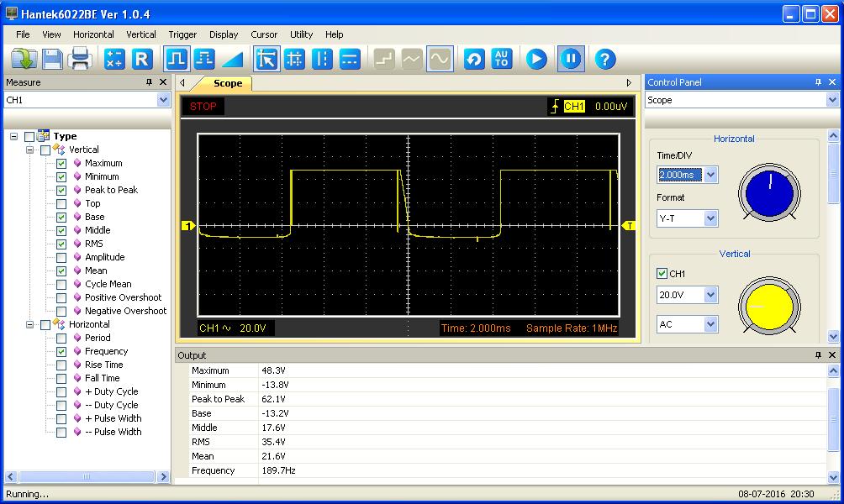Click the open file folder icon
844x504 pixels.
[24, 59]
